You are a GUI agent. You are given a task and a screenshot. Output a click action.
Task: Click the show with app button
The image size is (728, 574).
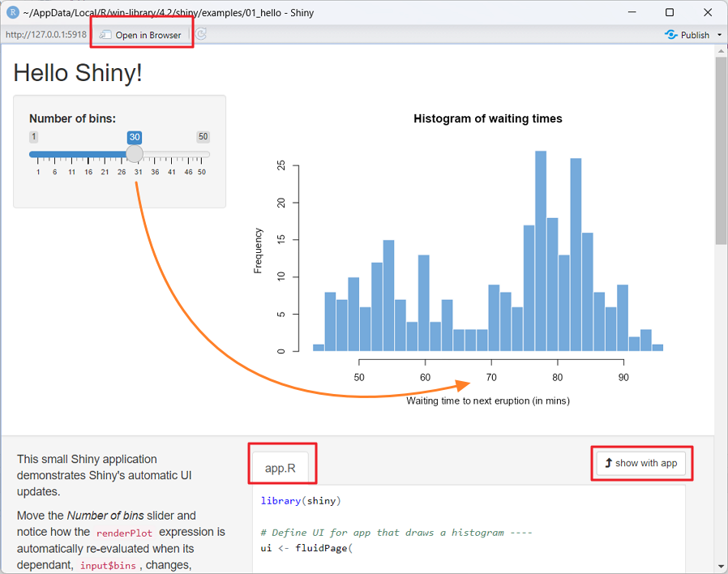pyautogui.click(x=640, y=463)
